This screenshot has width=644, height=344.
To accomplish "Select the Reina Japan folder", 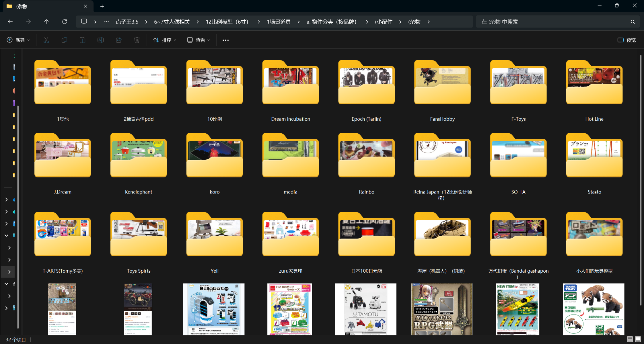I will click(x=442, y=166).
